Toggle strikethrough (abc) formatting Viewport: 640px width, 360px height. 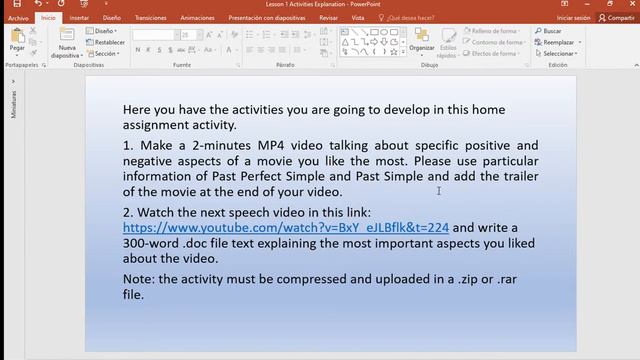tap(181, 50)
